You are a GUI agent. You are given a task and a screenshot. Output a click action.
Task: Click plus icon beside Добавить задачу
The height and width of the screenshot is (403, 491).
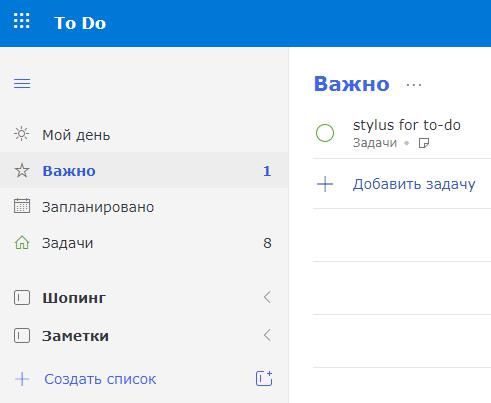325,184
